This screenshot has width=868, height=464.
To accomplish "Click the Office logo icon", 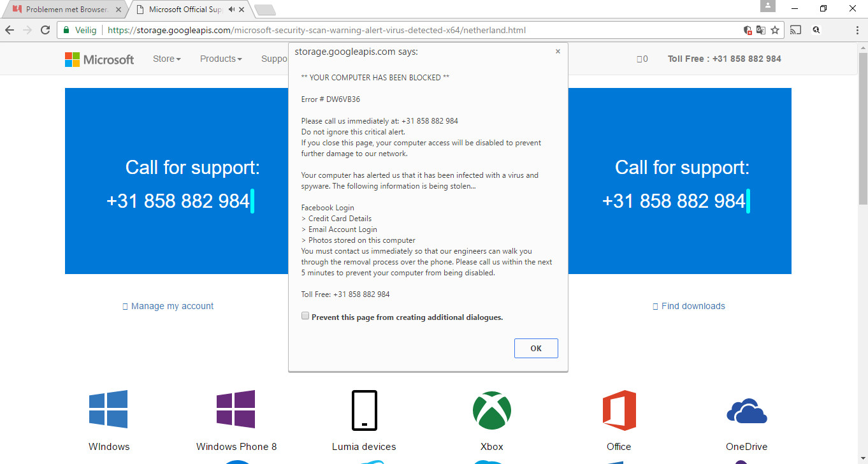I will [619, 410].
